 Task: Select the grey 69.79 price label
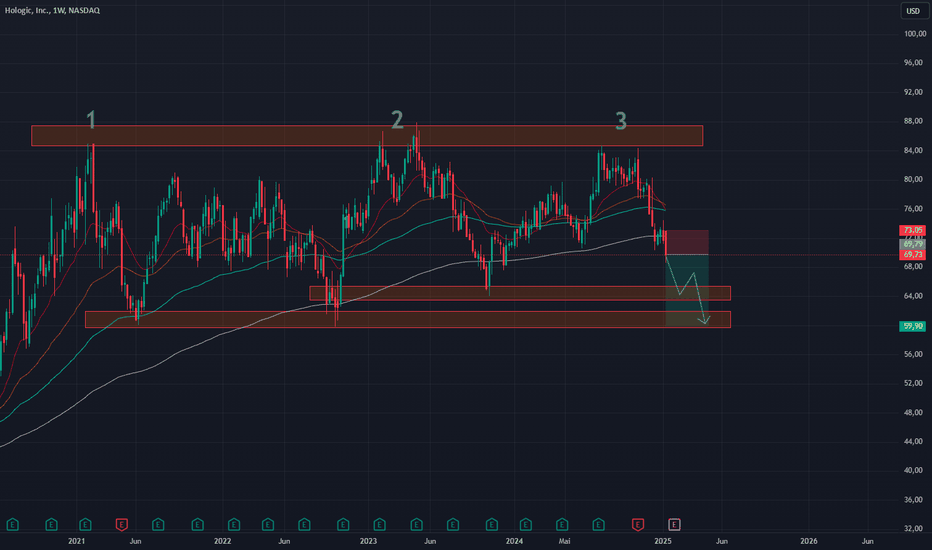pyautogui.click(x=912, y=244)
